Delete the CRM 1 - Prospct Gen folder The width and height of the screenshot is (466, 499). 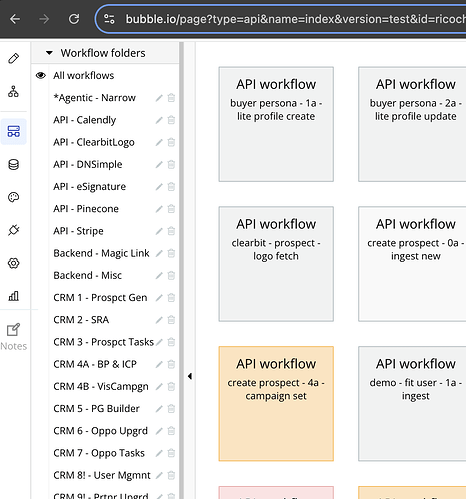click(x=171, y=298)
